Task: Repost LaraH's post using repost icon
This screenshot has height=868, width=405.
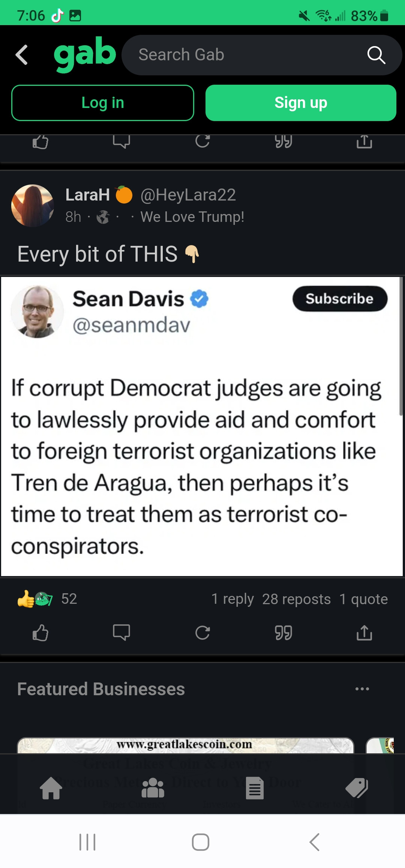Action: (202, 633)
